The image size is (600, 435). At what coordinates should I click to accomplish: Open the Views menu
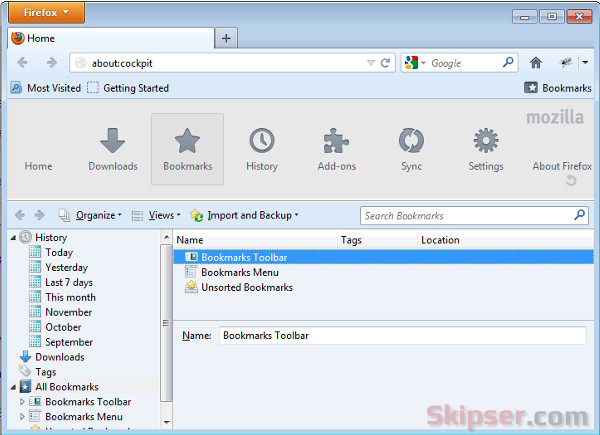pos(156,215)
